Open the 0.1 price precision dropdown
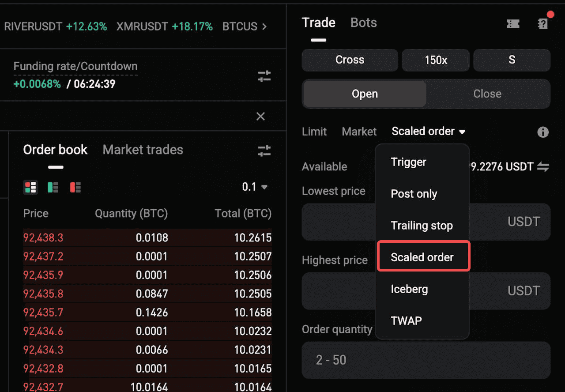This screenshot has height=392, width=565. (255, 187)
